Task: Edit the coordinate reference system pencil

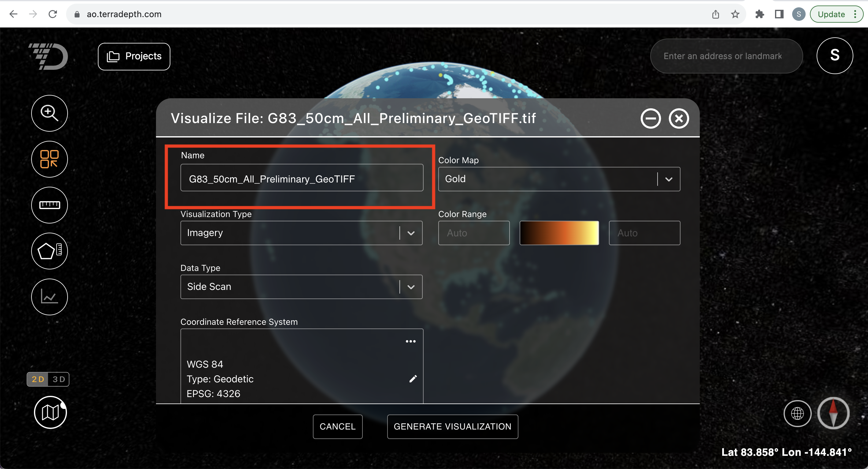Action: click(x=413, y=379)
